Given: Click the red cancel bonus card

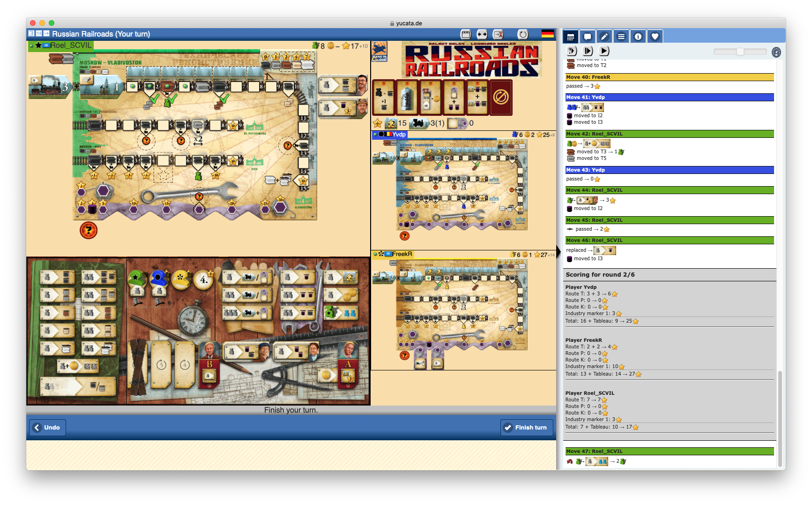Looking at the screenshot, I should coord(501,98).
